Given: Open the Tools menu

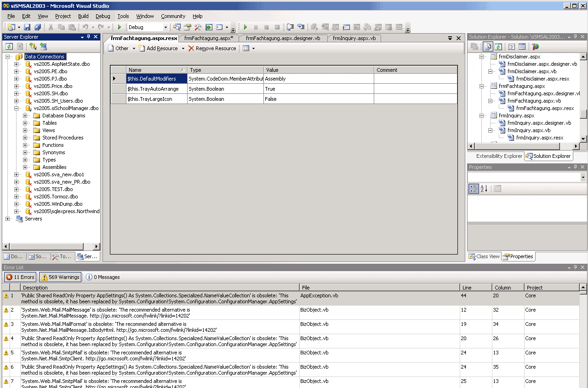Looking at the screenshot, I should 123,16.
